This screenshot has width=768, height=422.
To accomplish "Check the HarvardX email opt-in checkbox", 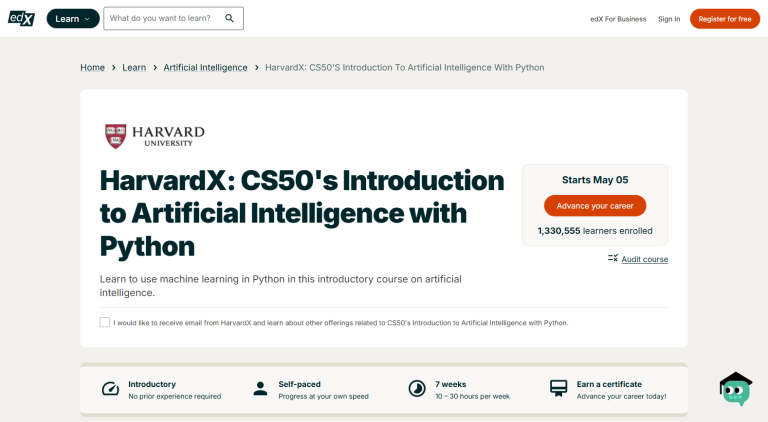I will (105, 322).
